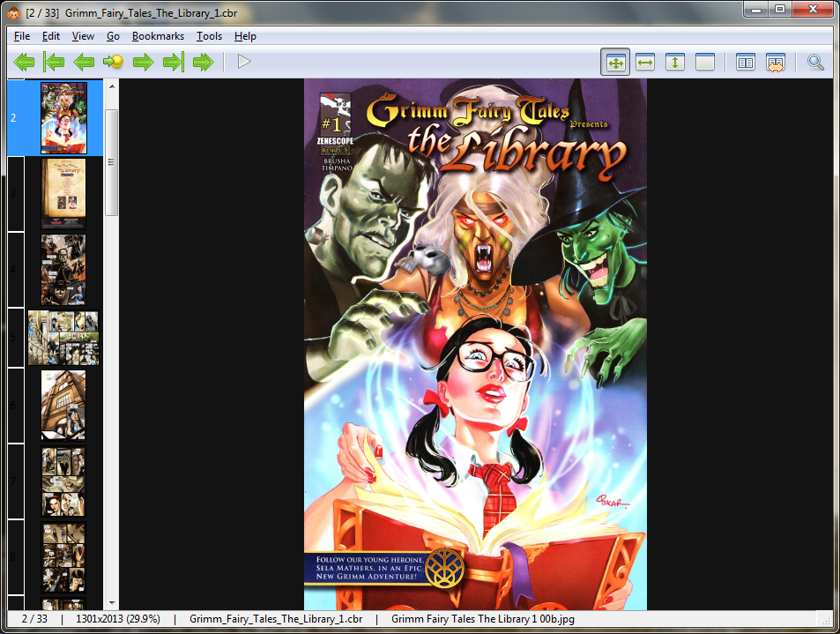Open the File menu
The height and width of the screenshot is (634, 840).
(x=22, y=36)
